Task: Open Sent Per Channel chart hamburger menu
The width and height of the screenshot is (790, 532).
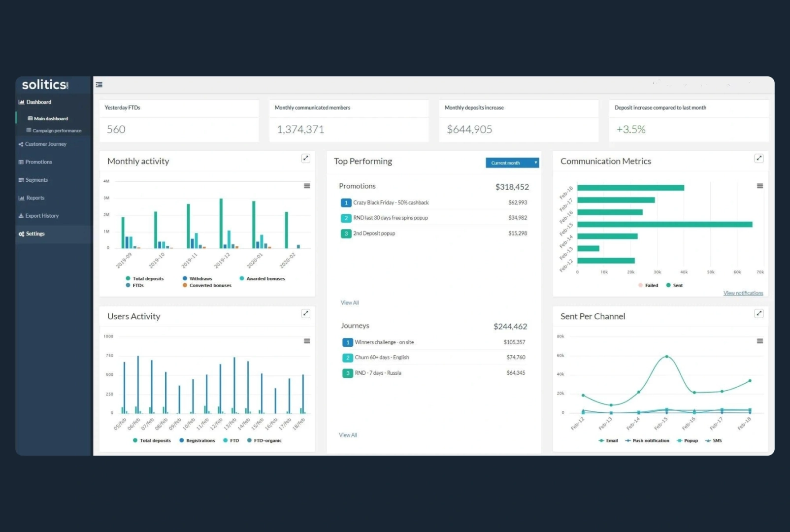Action: tap(760, 341)
